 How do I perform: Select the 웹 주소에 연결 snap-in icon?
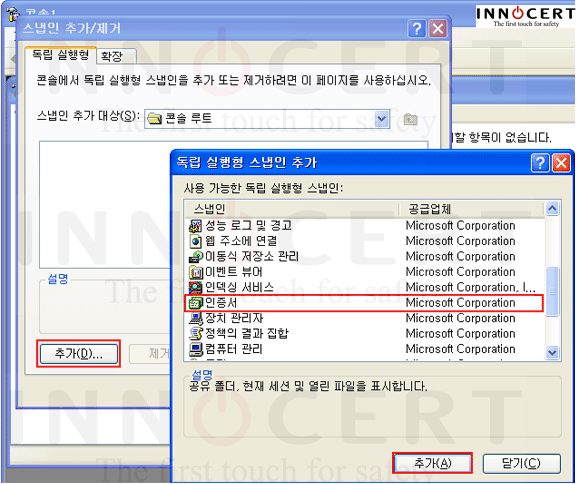point(195,241)
